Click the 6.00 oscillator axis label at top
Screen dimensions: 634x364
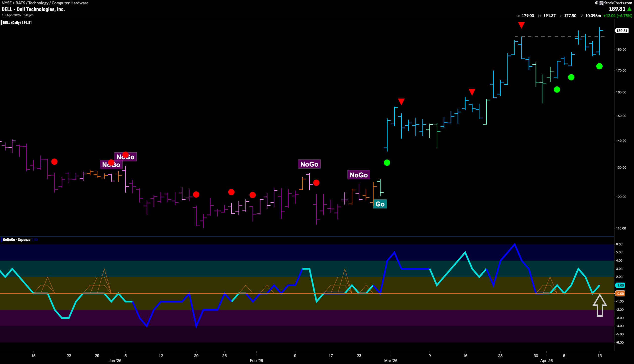point(619,244)
